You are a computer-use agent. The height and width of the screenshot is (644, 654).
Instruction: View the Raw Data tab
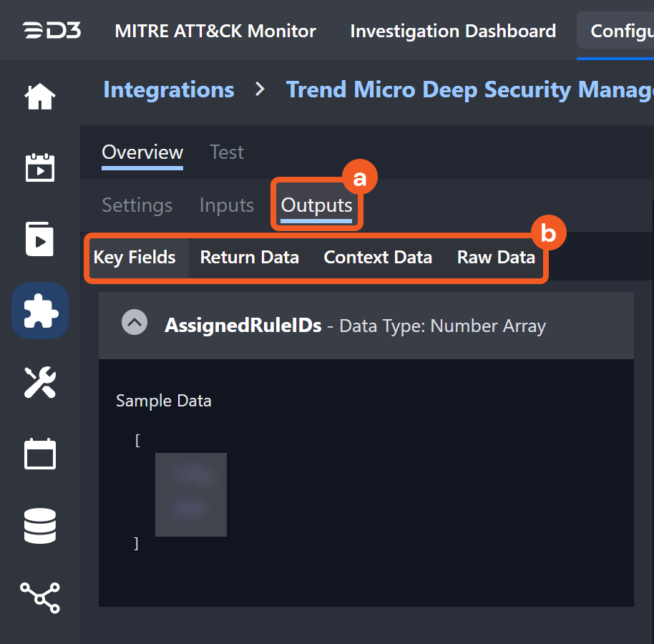click(x=496, y=258)
